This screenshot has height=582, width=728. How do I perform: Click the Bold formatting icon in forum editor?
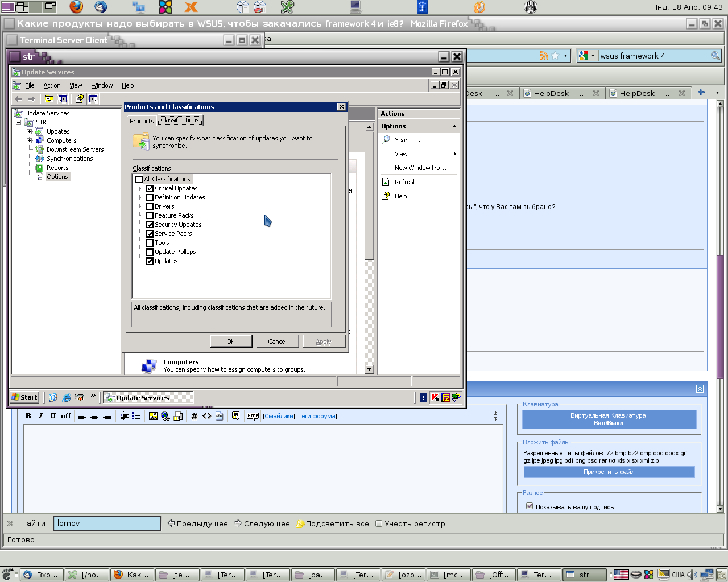(x=28, y=416)
